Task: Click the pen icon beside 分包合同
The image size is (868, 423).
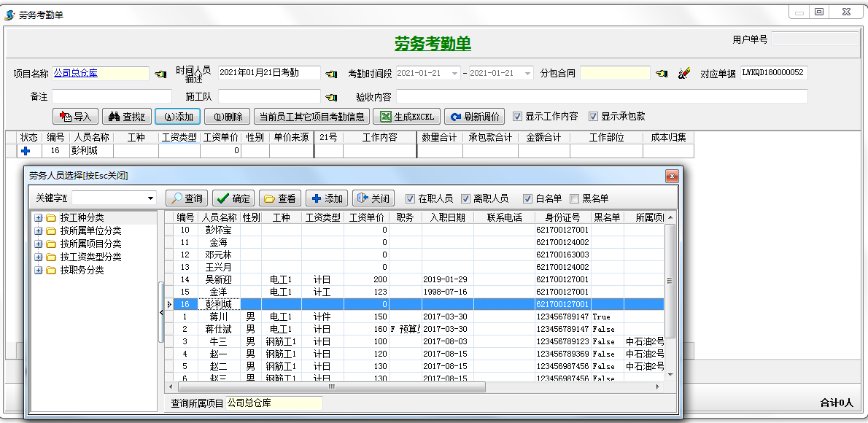Action: click(x=683, y=74)
